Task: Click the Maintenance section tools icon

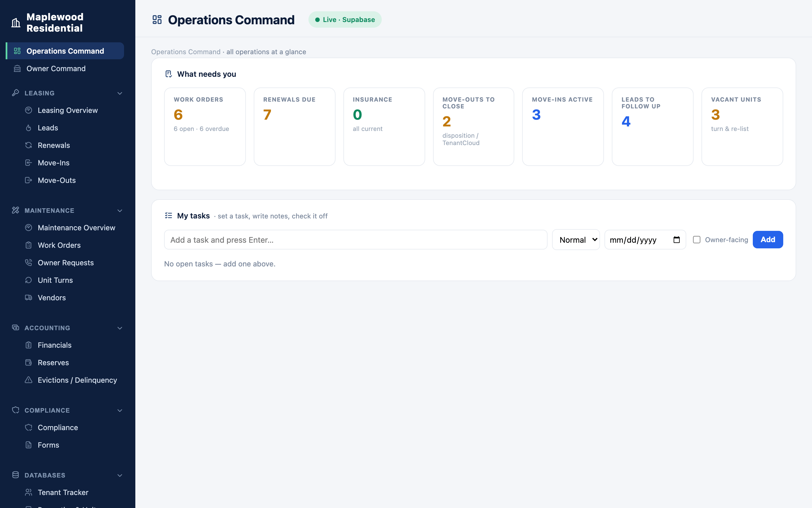Action: point(16,210)
